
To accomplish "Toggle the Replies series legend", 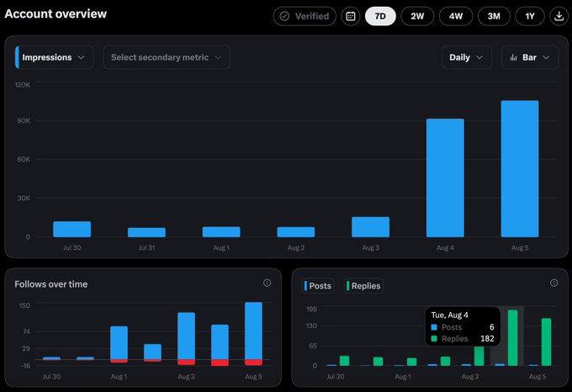I will coord(363,286).
